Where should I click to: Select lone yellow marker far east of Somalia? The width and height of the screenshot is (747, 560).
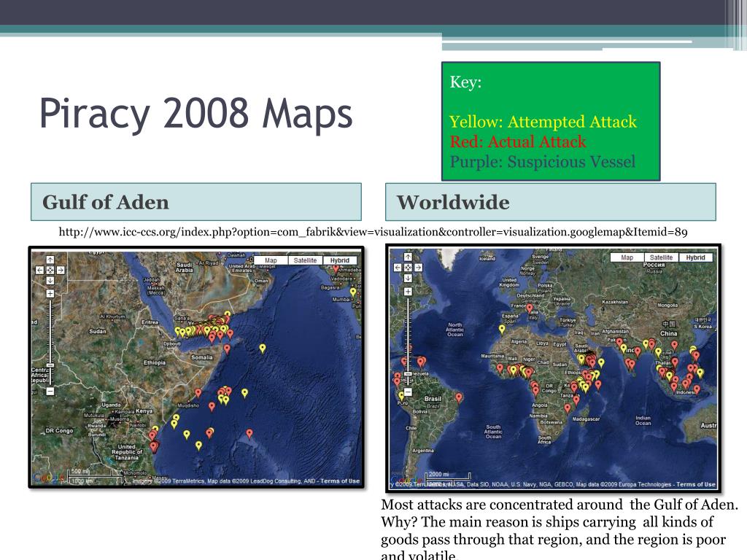coord(263,348)
